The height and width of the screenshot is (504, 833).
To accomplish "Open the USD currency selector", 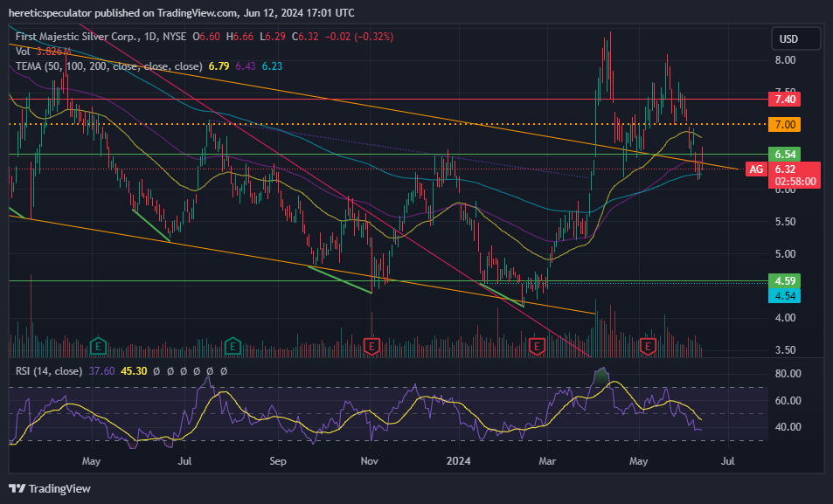I will tap(795, 38).
